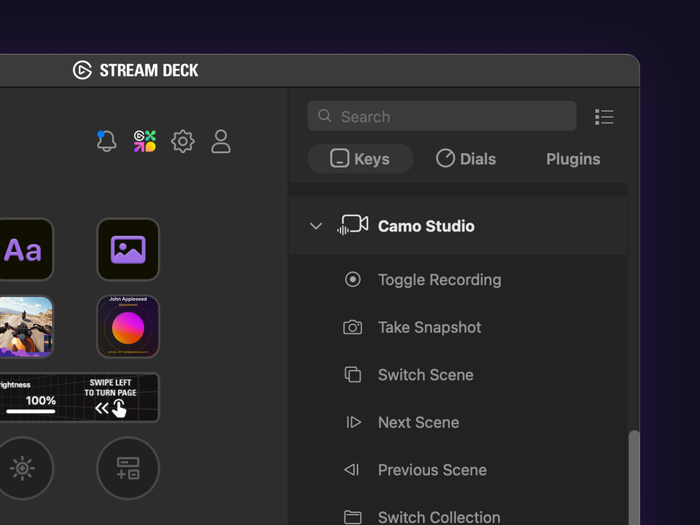Select the motorcycle photo key
This screenshot has width=700, height=525.
25,327
